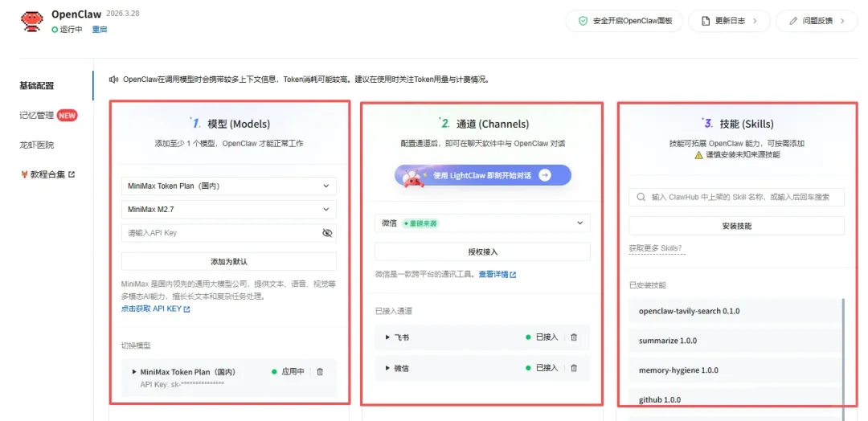Click the external link icon next to 教程合集
The height and width of the screenshot is (421, 868).
tap(72, 174)
